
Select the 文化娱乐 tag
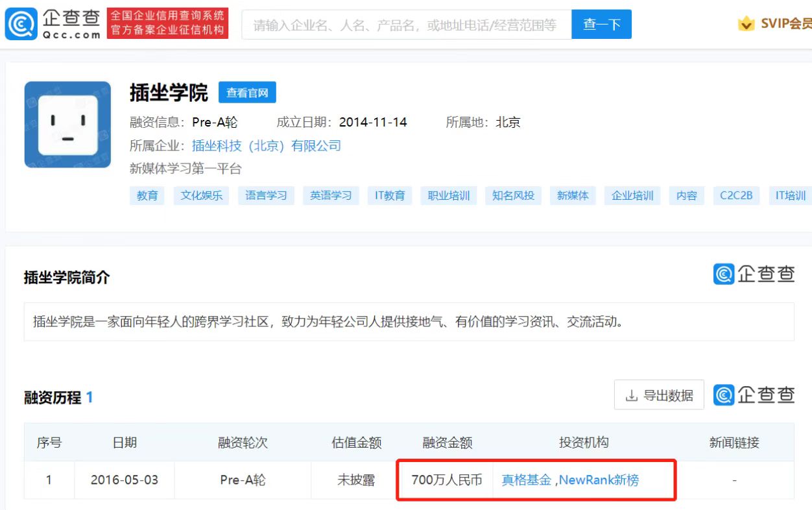coord(201,195)
